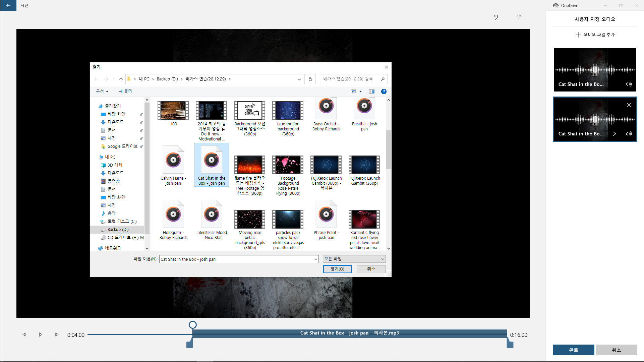Screen dimensions: 644x362
Task: Click the timeline playhead circle marker
Action: 192,324
